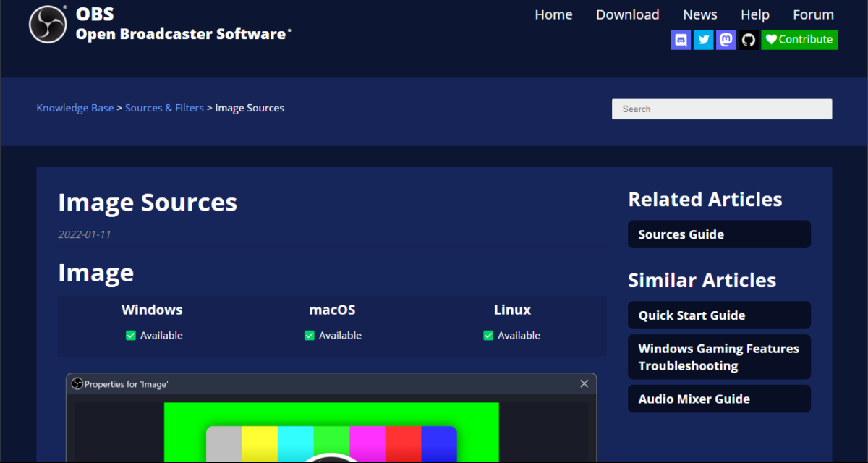
Task: Click the heart icon on Contribute button
Action: (x=771, y=40)
